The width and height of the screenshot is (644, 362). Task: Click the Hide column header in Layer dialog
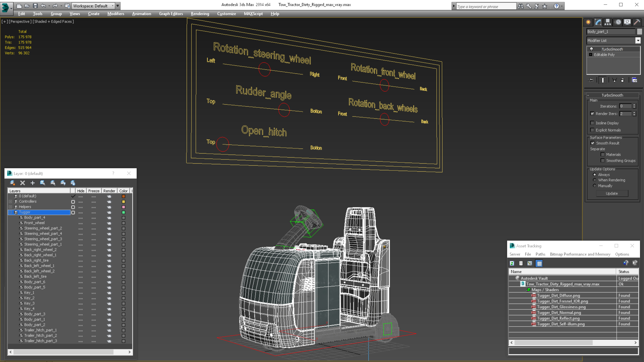(81, 191)
